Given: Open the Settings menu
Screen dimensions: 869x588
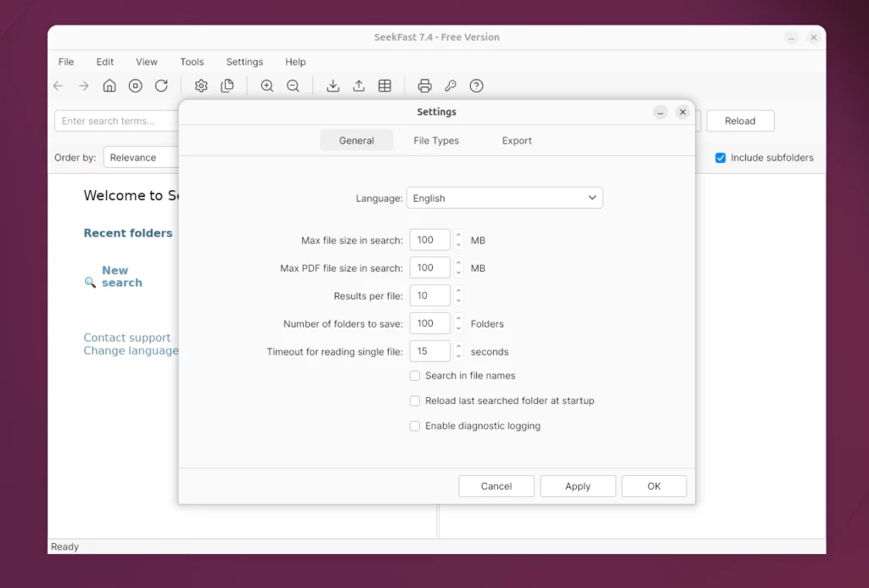Looking at the screenshot, I should click(244, 62).
